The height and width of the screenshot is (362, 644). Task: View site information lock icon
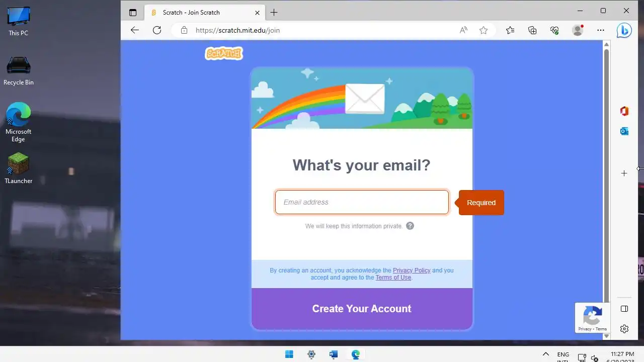pyautogui.click(x=184, y=30)
